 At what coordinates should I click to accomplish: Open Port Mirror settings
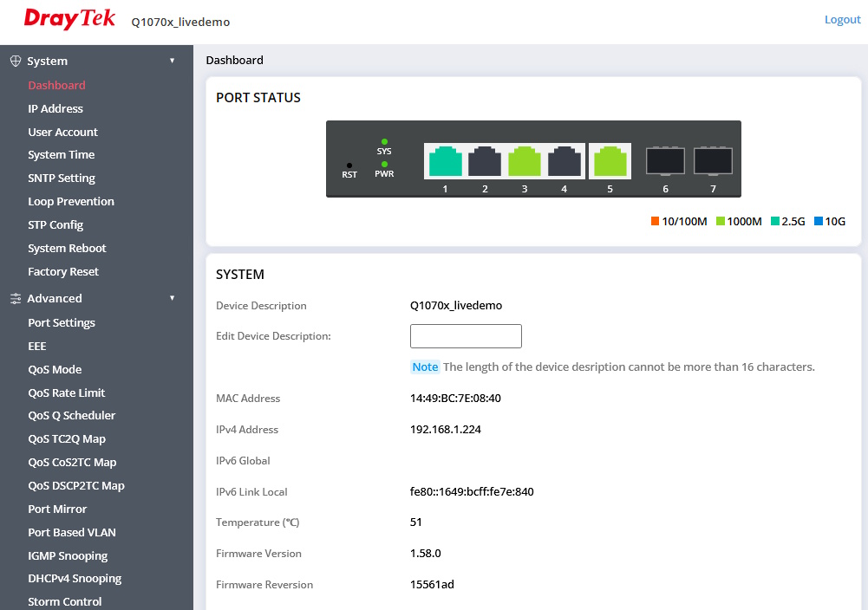click(57, 509)
